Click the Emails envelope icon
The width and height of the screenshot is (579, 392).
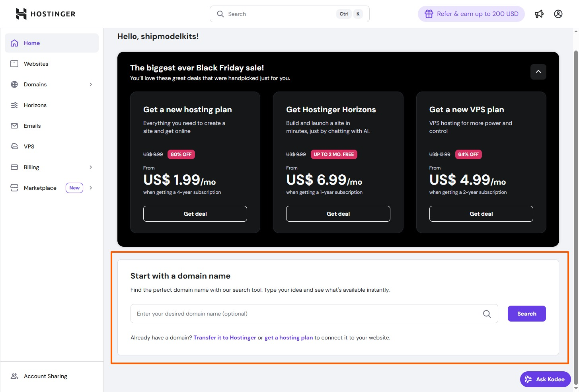(14, 126)
